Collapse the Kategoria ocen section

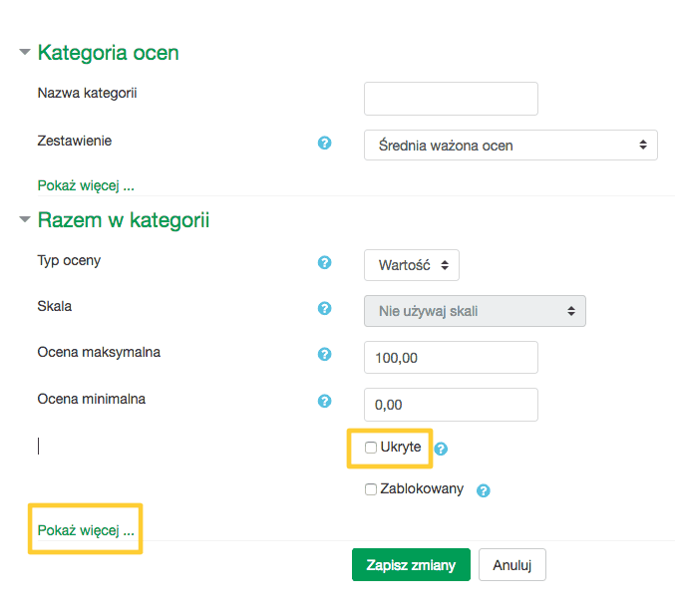tap(25, 52)
